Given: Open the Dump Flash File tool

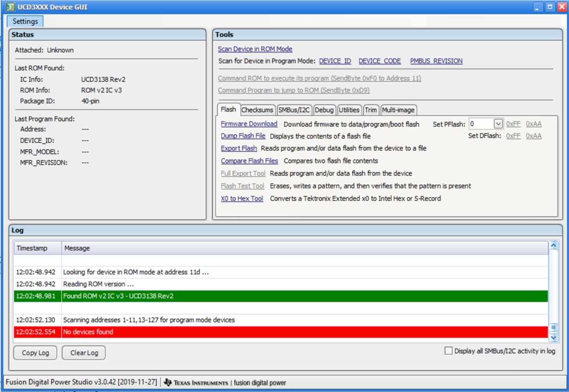Looking at the screenshot, I should [x=243, y=136].
